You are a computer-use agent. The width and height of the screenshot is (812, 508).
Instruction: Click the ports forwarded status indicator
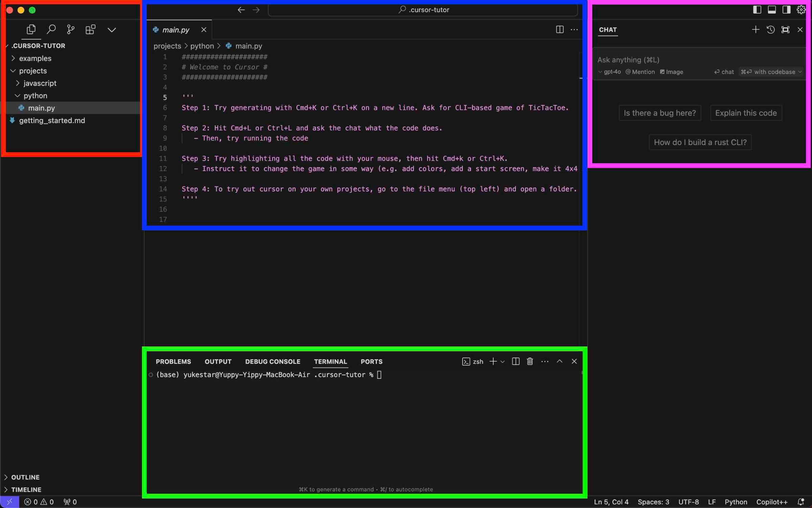point(70,502)
